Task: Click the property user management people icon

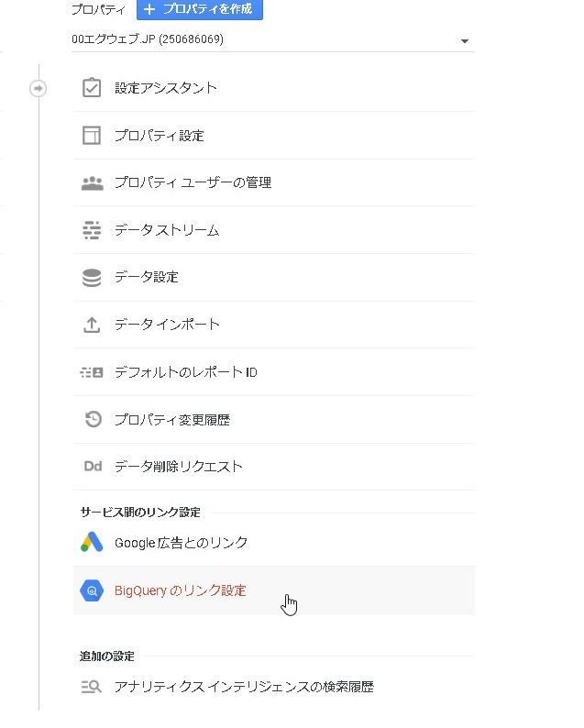Action: [x=92, y=182]
